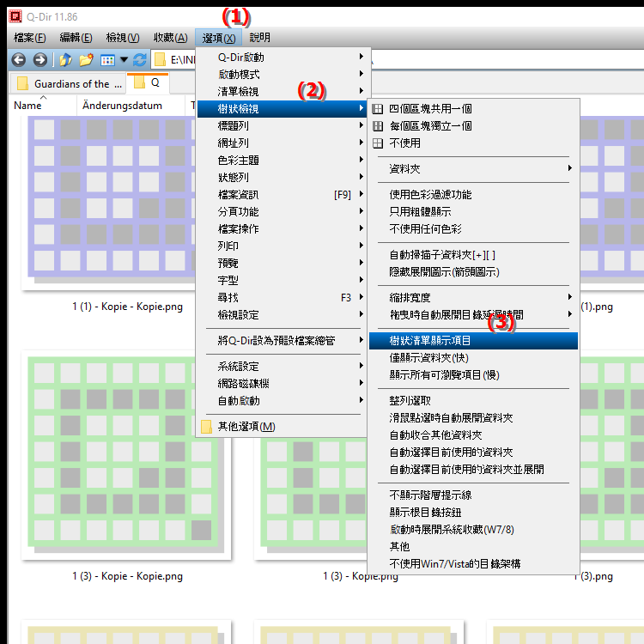Open the 檔案操作 submenu

pyautogui.click(x=282, y=229)
